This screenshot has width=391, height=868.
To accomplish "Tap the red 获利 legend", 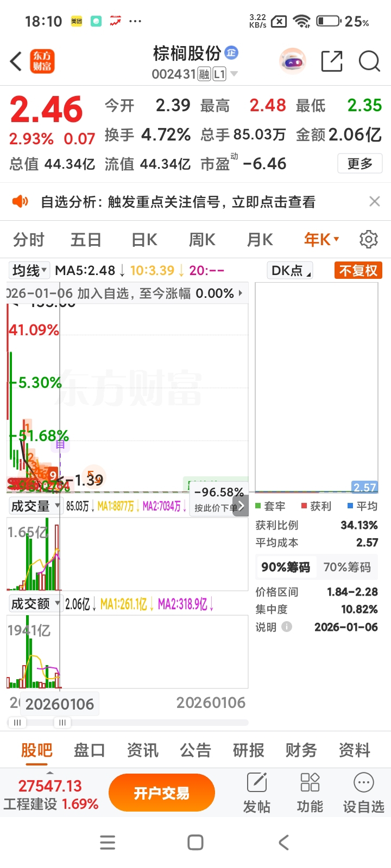I will [316, 506].
